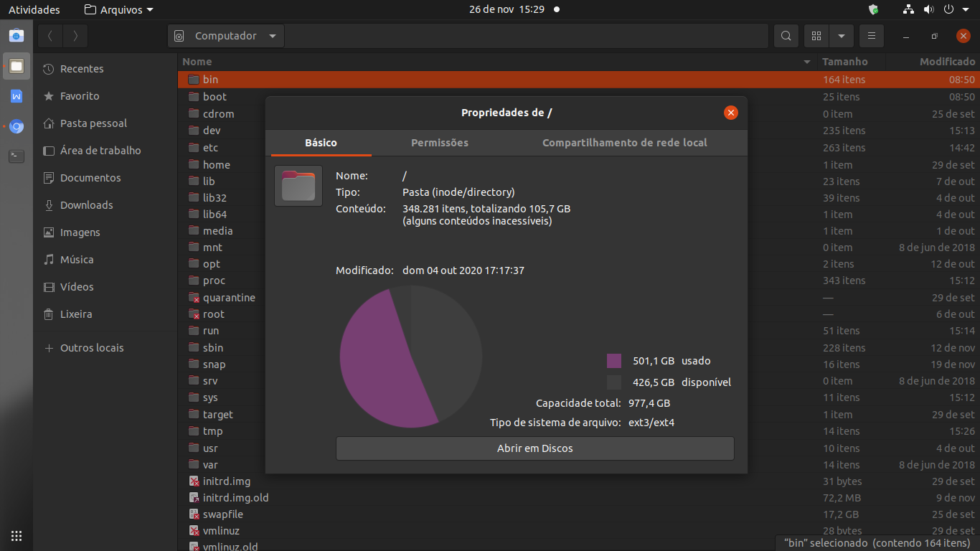Open Imagens in sidebar
This screenshot has width=980, height=551.
point(105,232)
